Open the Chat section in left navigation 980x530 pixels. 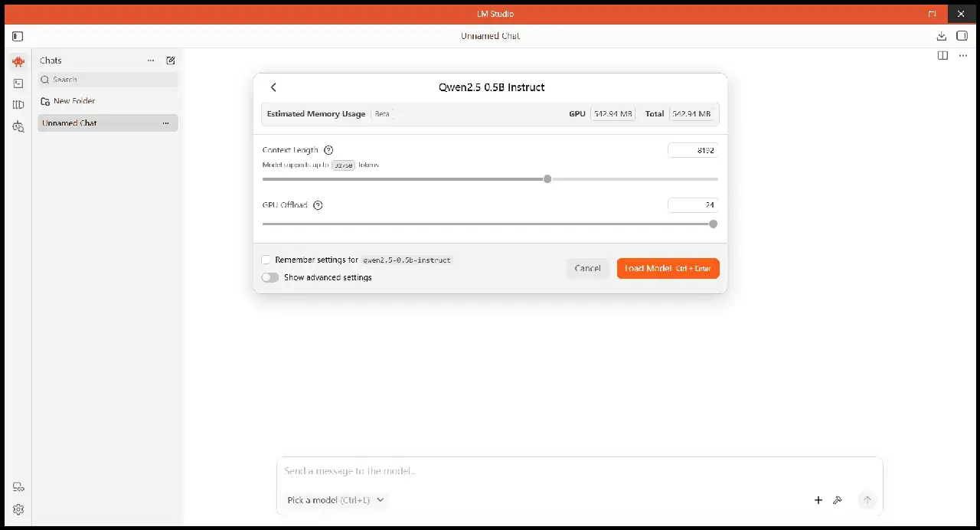click(18, 62)
